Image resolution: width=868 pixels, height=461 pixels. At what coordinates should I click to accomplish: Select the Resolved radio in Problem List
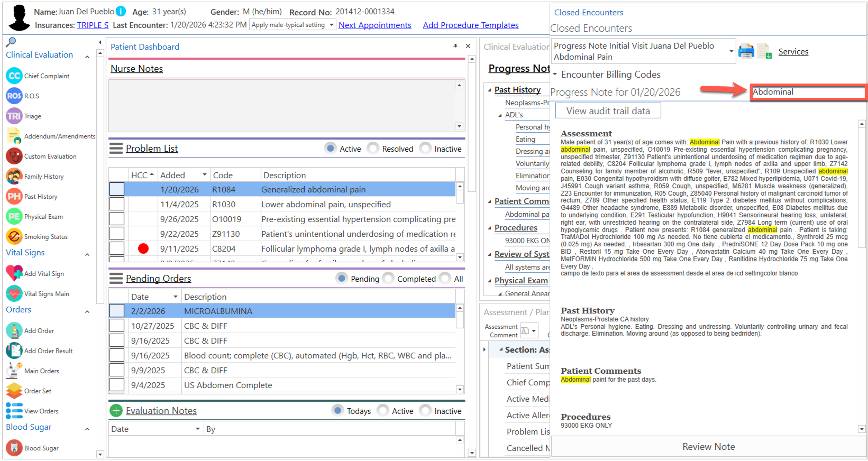coord(373,149)
